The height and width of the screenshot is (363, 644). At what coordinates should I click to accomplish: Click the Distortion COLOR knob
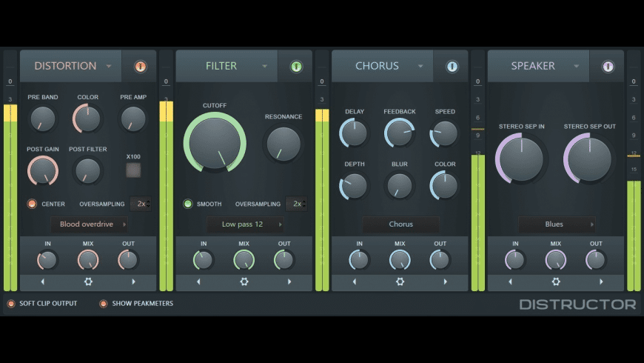87,119
